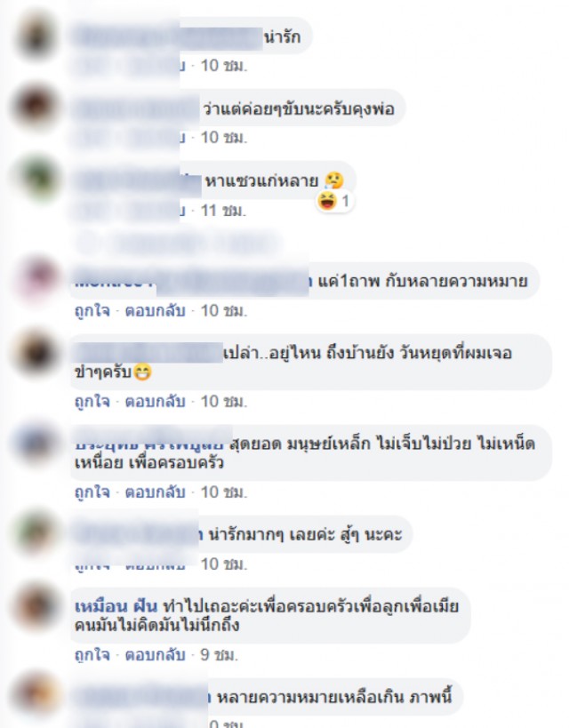This screenshot has width=569, height=728.
Task: Open avatar beside หาแซวแก่หลาย comment
Action: pos(36,180)
